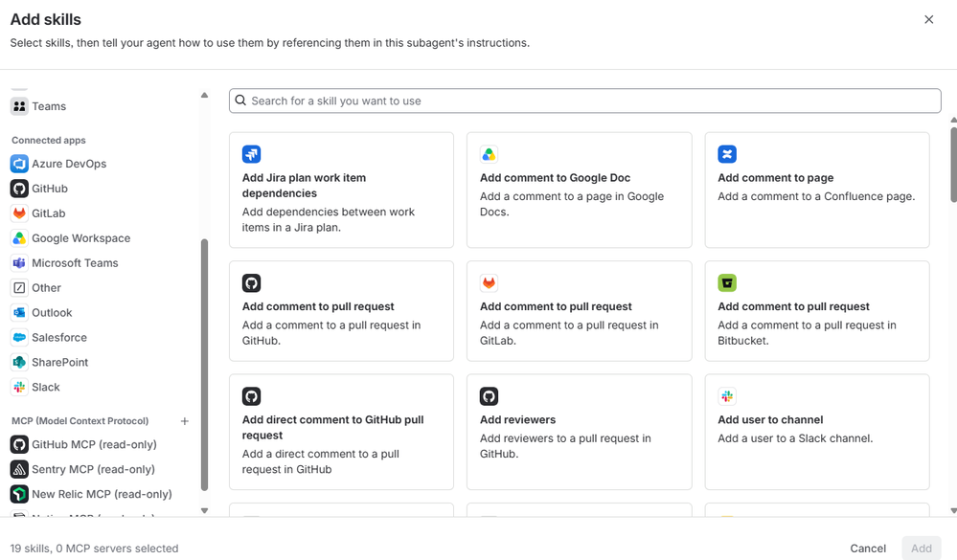Viewport: 957px width, 560px height.
Task: Click the disabled Add button
Action: click(921, 549)
